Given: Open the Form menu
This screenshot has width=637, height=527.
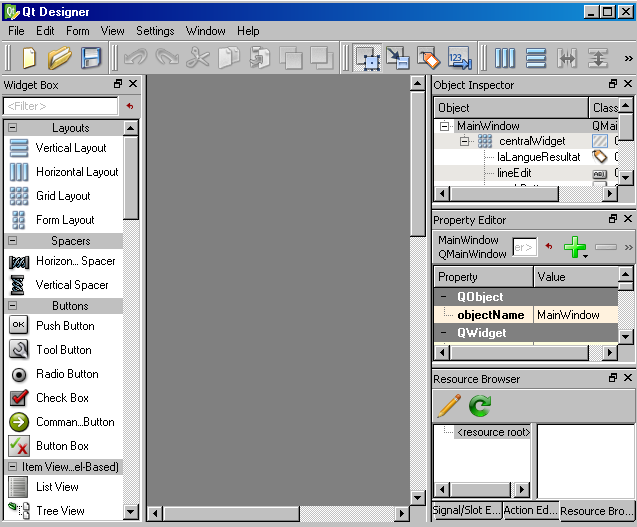Looking at the screenshot, I should (78, 31).
